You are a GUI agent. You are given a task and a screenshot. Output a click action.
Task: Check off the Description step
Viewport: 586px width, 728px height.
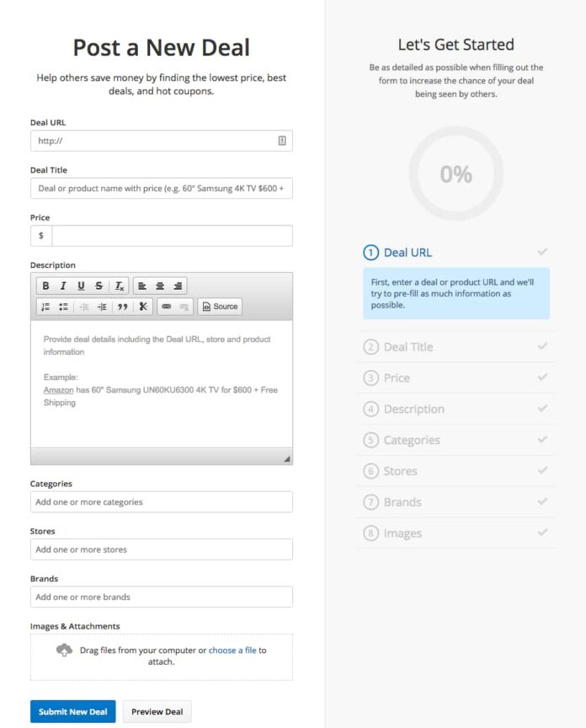pyautogui.click(x=543, y=409)
